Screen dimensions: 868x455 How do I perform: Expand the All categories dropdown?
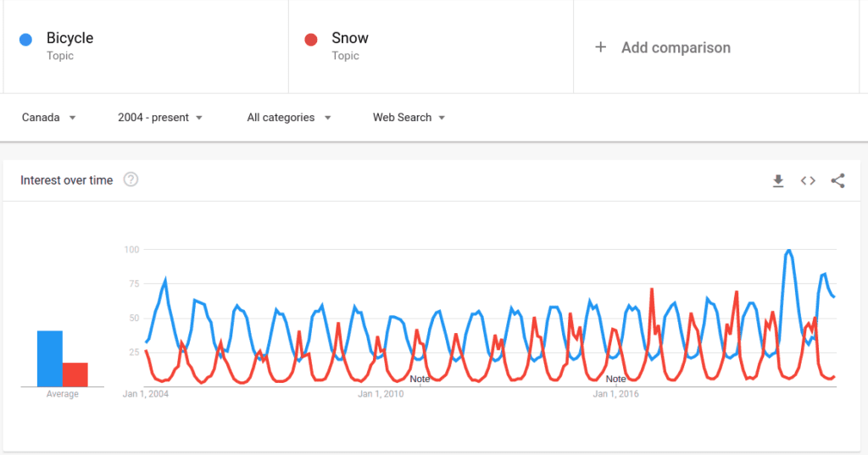coord(288,118)
